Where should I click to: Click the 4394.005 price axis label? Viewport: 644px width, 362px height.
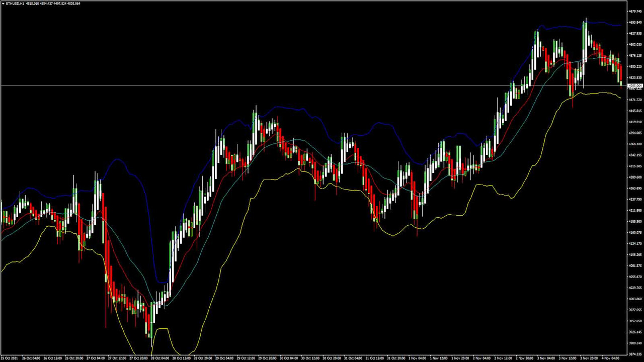tap(635, 133)
